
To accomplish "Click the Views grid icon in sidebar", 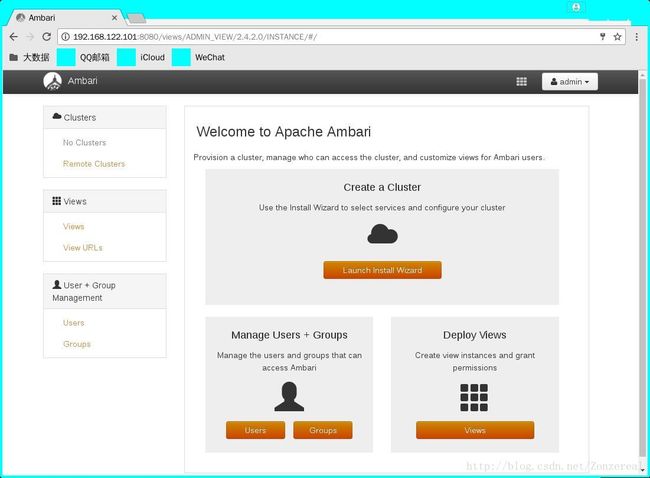I will [56, 201].
